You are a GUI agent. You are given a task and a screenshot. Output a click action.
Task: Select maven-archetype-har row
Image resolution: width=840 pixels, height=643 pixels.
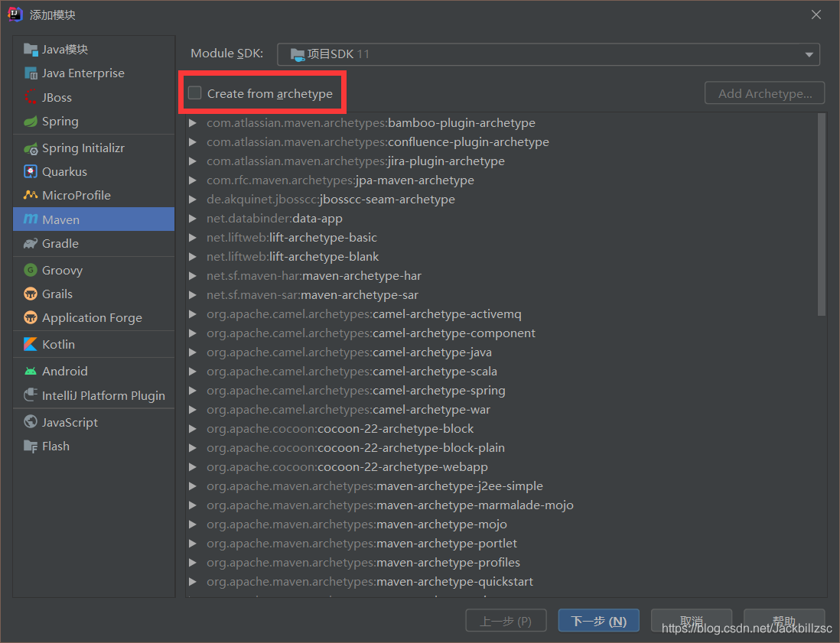point(501,276)
